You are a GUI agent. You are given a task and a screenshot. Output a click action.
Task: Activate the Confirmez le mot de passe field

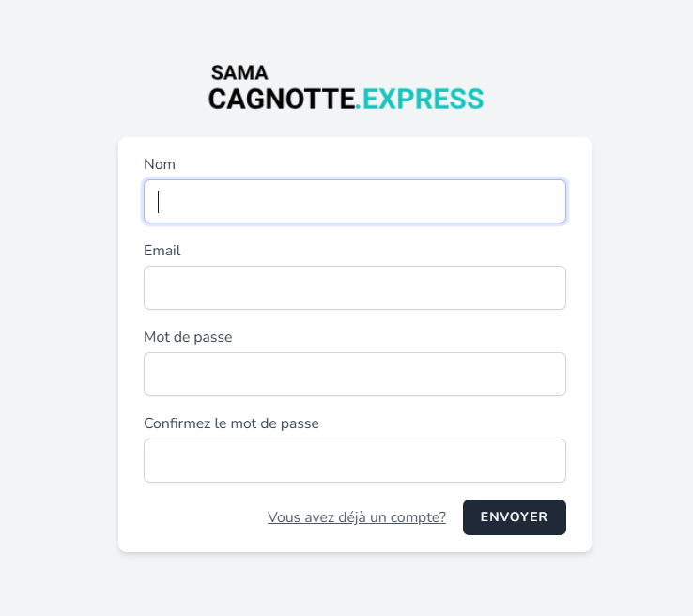click(x=355, y=460)
